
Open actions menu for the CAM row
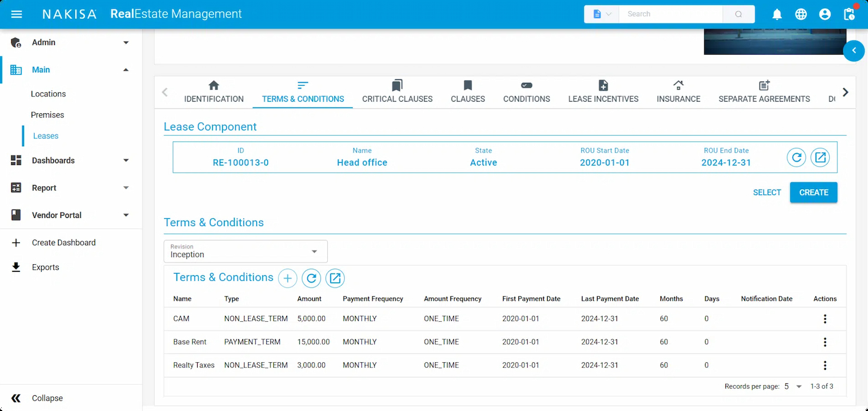tap(825, 319)
